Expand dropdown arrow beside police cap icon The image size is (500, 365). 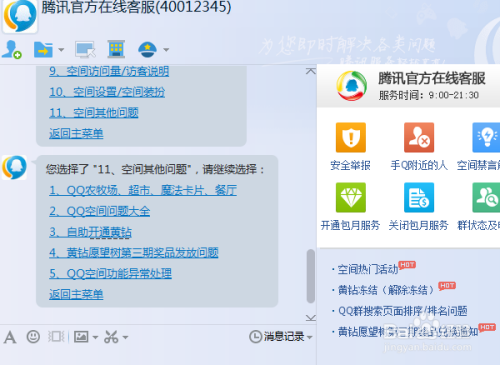[x=166, y=50]
